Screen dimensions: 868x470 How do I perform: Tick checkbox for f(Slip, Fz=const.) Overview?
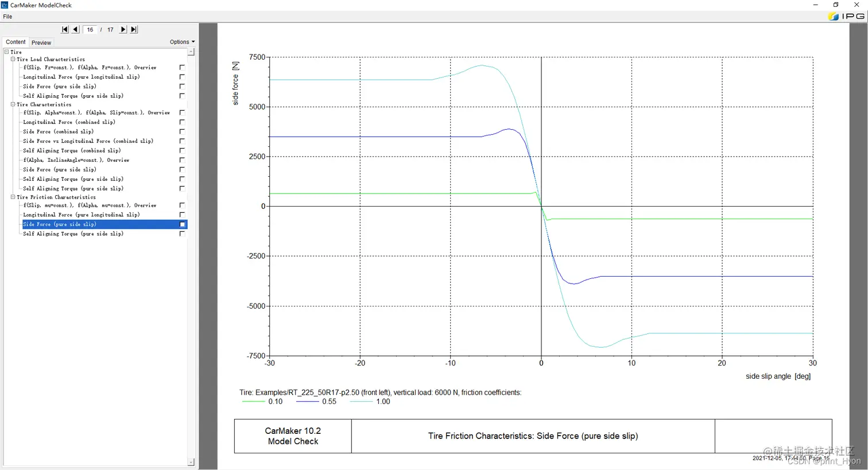(x=182, y=67)
